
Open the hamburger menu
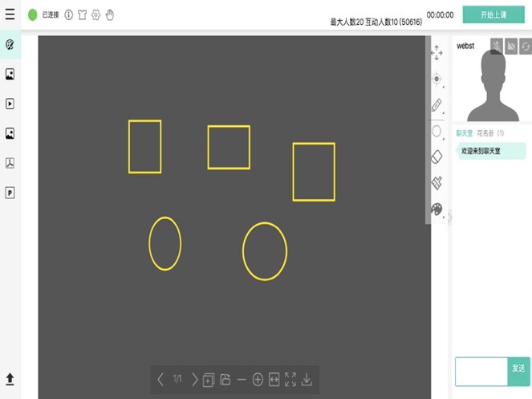point(10,14)
